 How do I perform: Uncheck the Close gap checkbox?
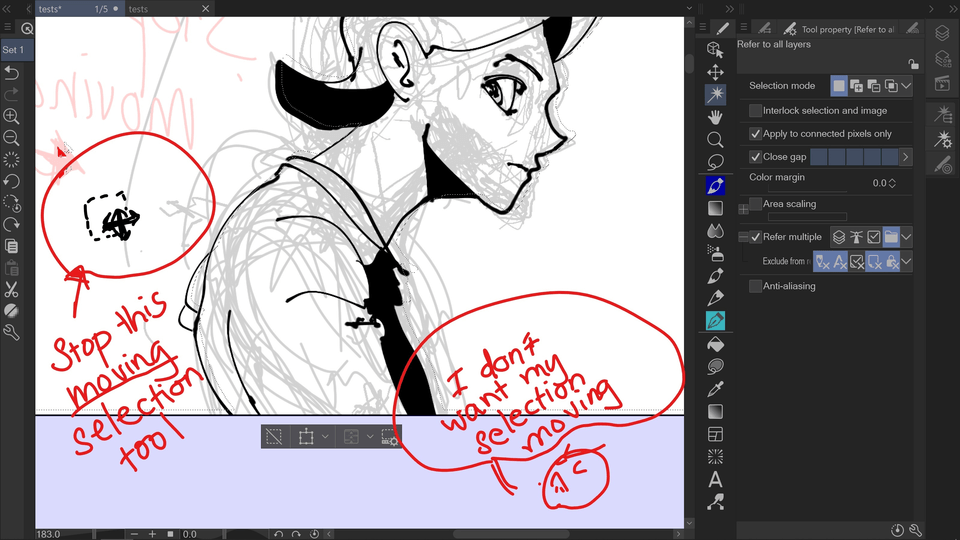tap(756, 157)
